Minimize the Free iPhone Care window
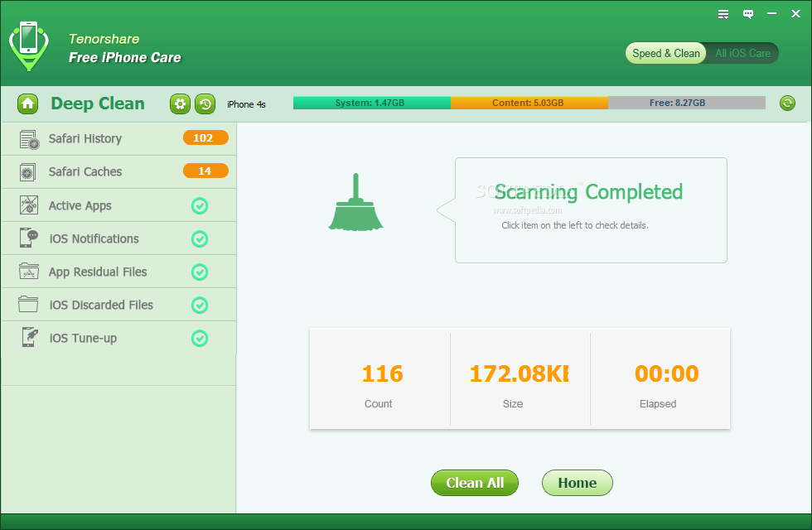 coord(771,14)
